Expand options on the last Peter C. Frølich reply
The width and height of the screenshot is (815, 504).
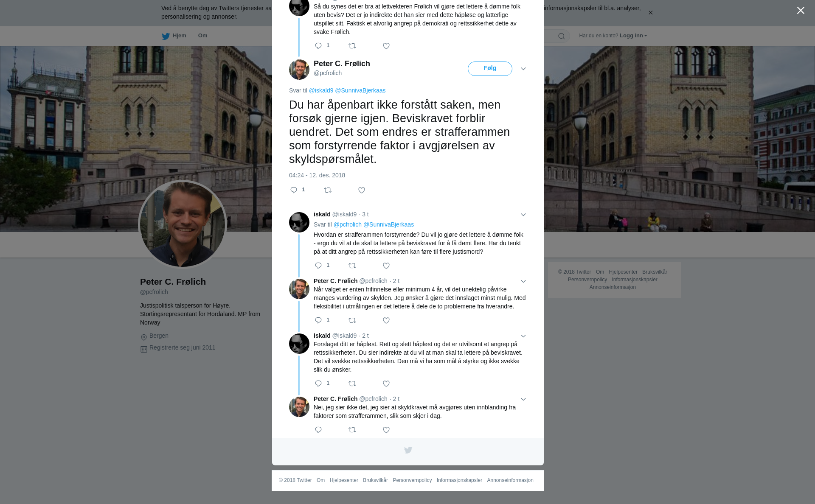pos(523,399)
